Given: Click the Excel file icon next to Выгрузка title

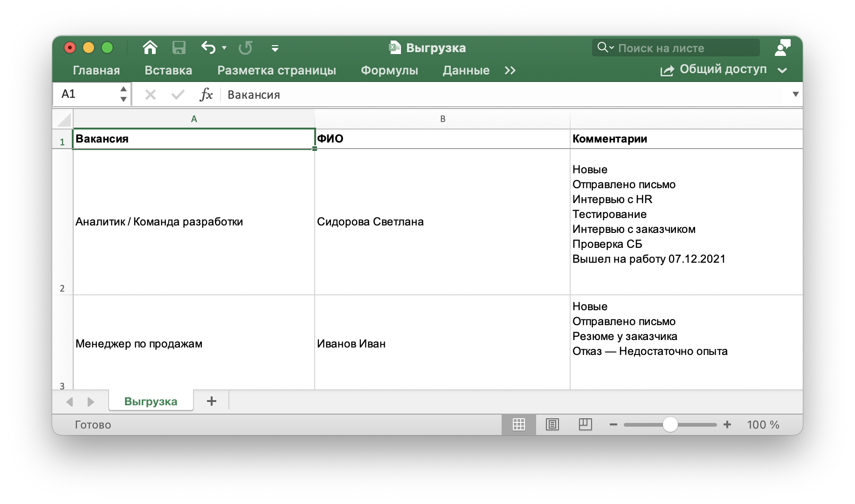Looking at the screenshot, I should coord(395,48).
